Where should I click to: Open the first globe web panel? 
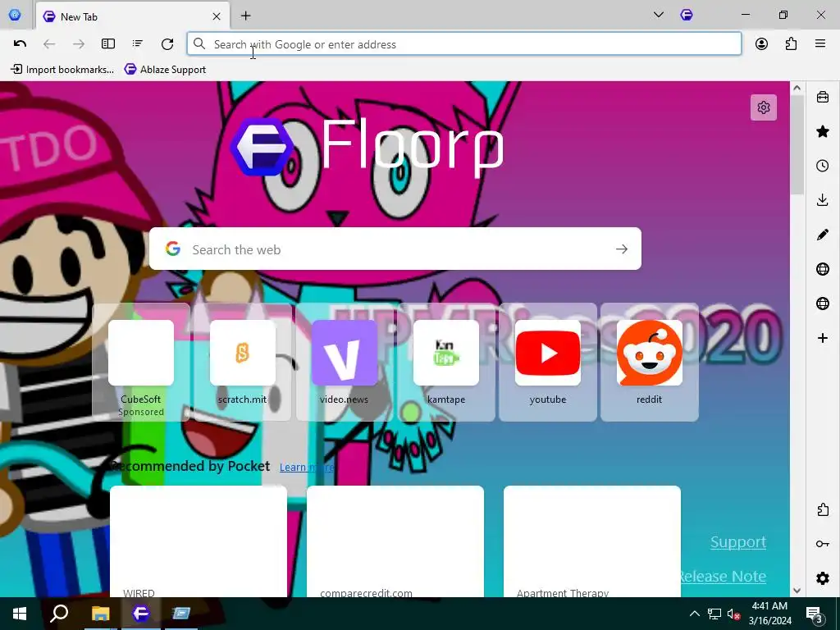tap(823, 269)
